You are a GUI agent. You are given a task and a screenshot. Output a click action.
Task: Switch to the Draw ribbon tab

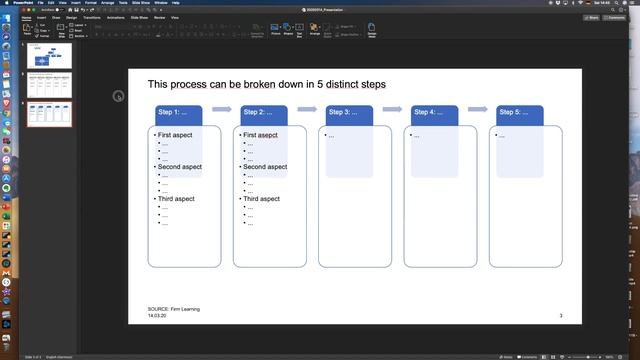pyautogui.click(x=56, y=18)
